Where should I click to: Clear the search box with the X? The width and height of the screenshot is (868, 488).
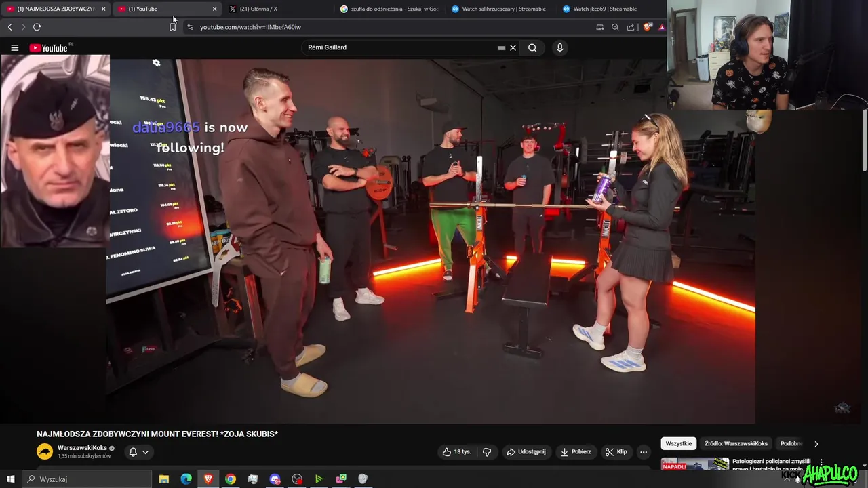tap(513, 47)
